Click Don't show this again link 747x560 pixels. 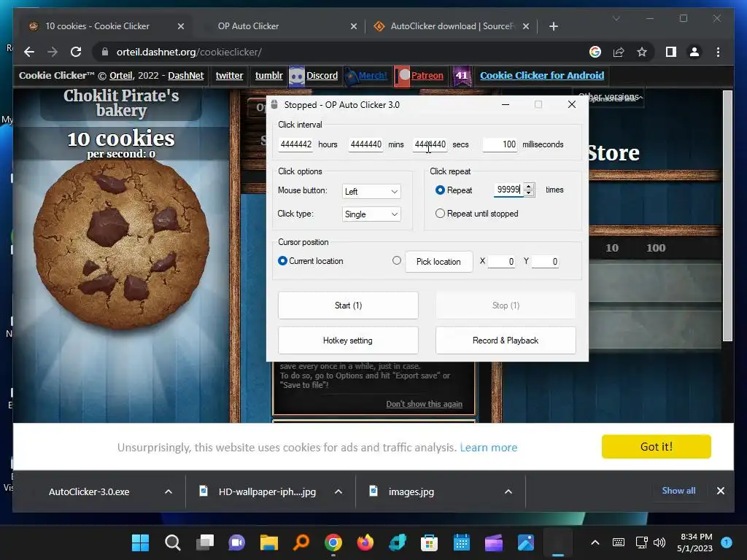point(424,404)
